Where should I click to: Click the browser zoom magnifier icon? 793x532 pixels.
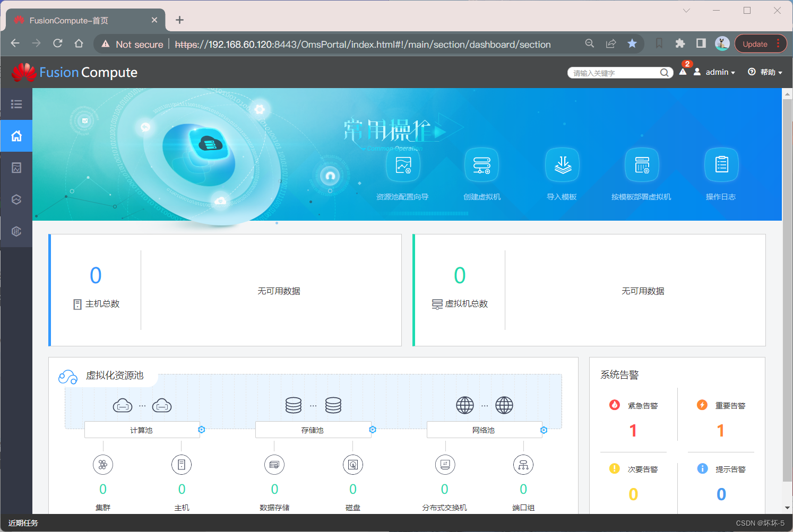[x=590, y=43]
